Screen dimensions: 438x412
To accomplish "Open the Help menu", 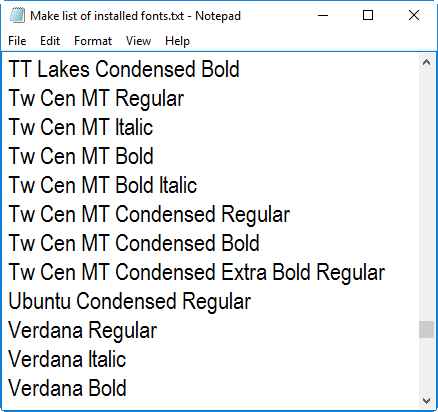I will pos(177,41).
